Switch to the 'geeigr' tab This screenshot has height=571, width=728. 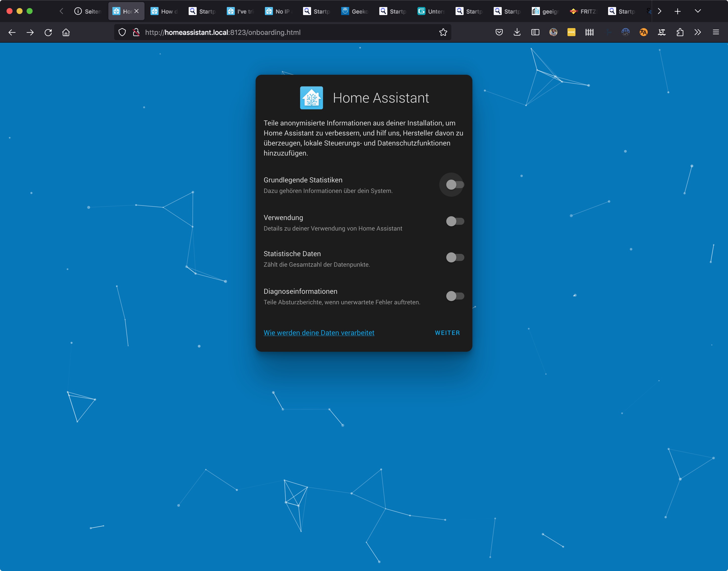coord(546,11)
